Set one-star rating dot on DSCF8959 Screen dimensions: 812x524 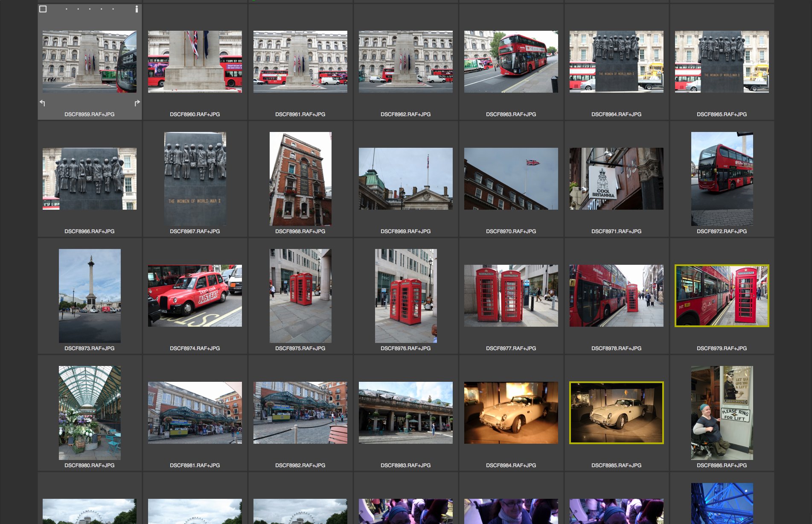tap(67, 9)
